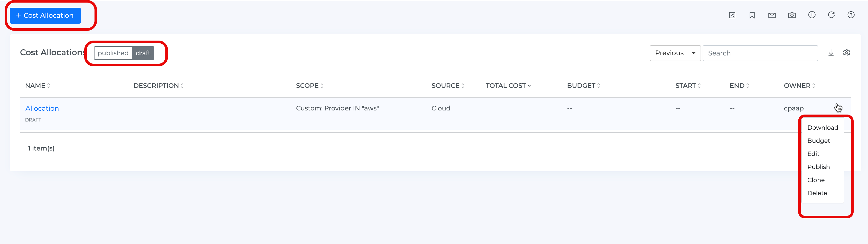Click the bookmark icon
Viewport: 868px width, 244px height.
(x=752, y=15)
